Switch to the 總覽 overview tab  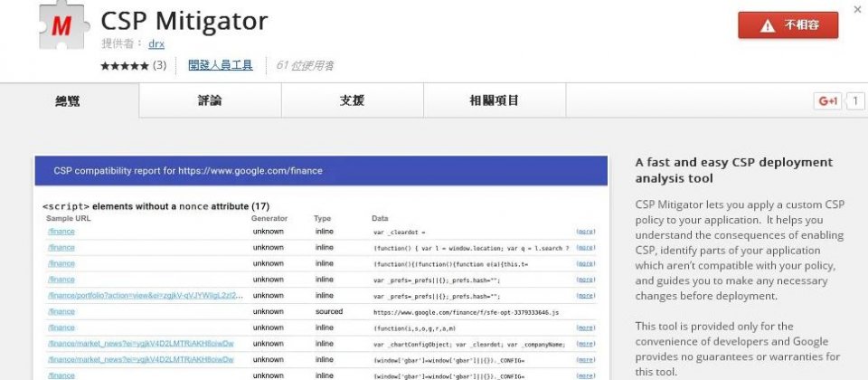tap(69, 100)
